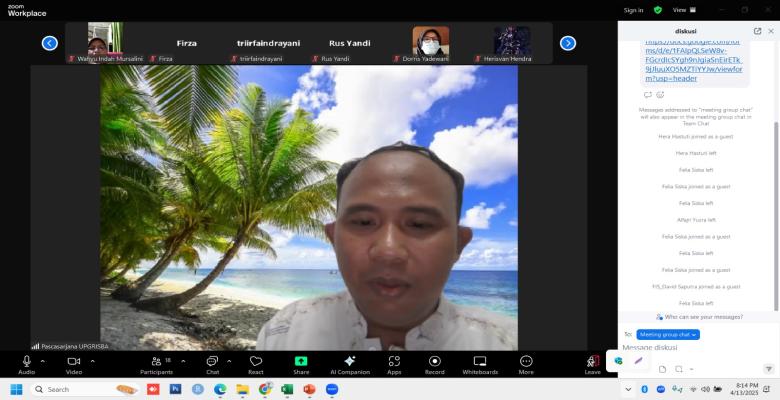Open the More options menu in toolbar
The width and height of the screenshot is (780, 400).
pyautogui.click(x=526, y=363)
